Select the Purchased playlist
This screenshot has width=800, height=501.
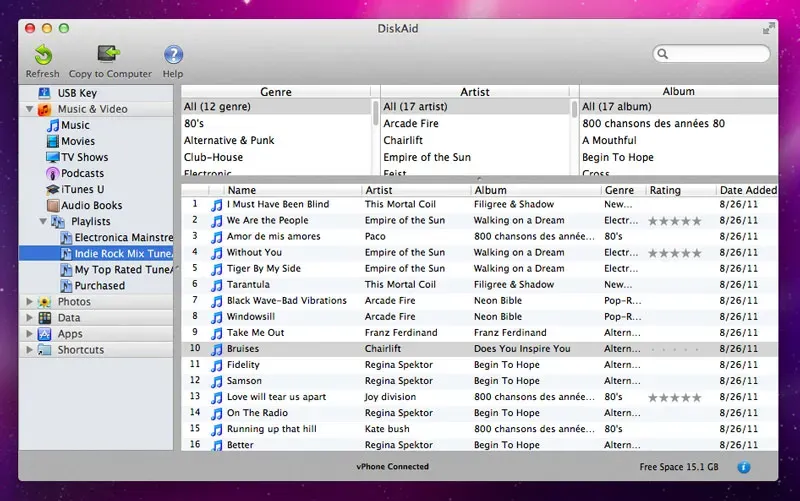click(100, 285)
